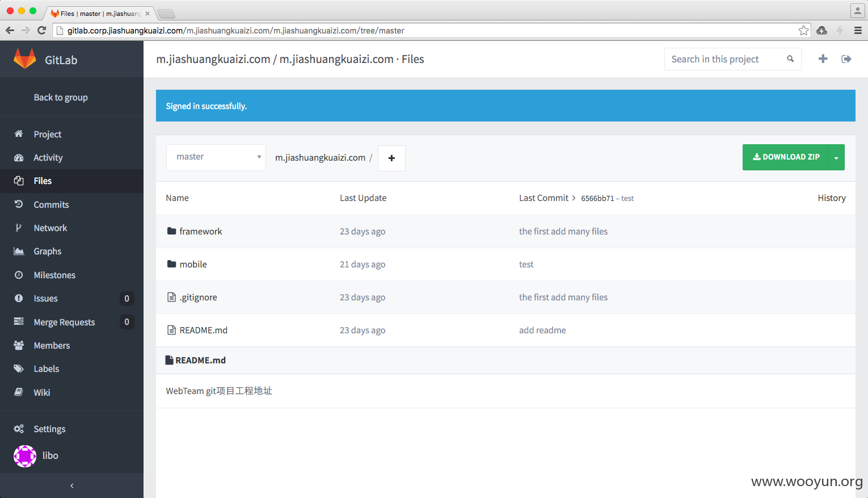Image resolution: width=868 pixels, height=498 pixels.
Task: Click the DOWNLOAD ZIP button
Action: (786, 157)
